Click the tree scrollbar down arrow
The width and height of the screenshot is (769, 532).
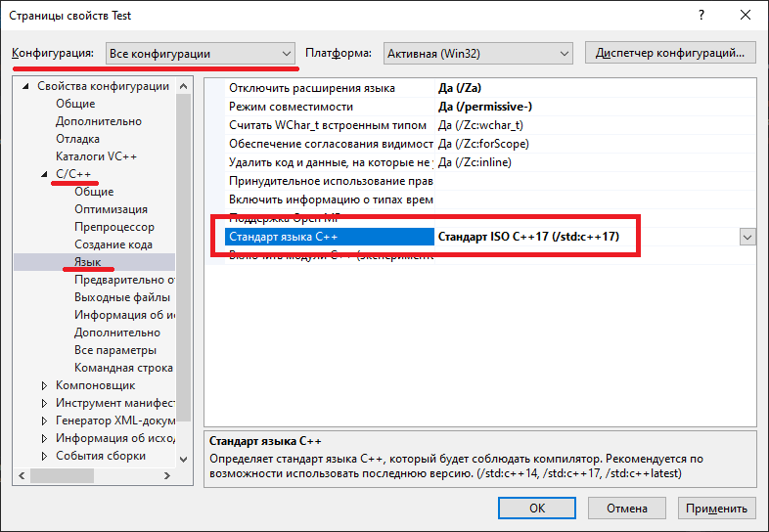[183, 460]
